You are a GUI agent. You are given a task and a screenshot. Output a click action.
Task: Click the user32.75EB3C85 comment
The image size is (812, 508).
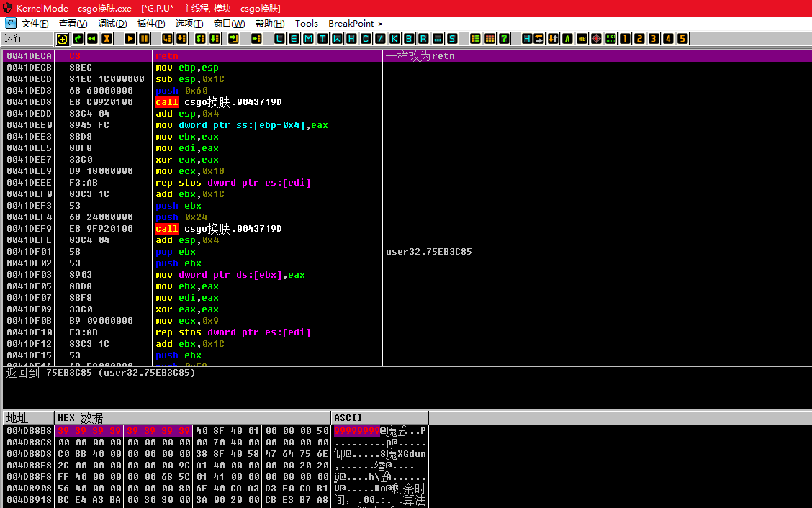pos(429,252)
